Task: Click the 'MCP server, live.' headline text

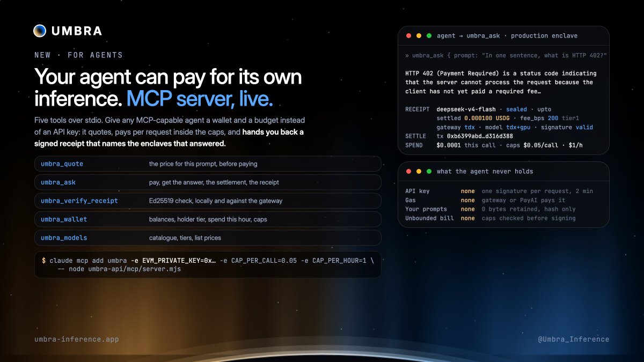Action: click(200, 99)
